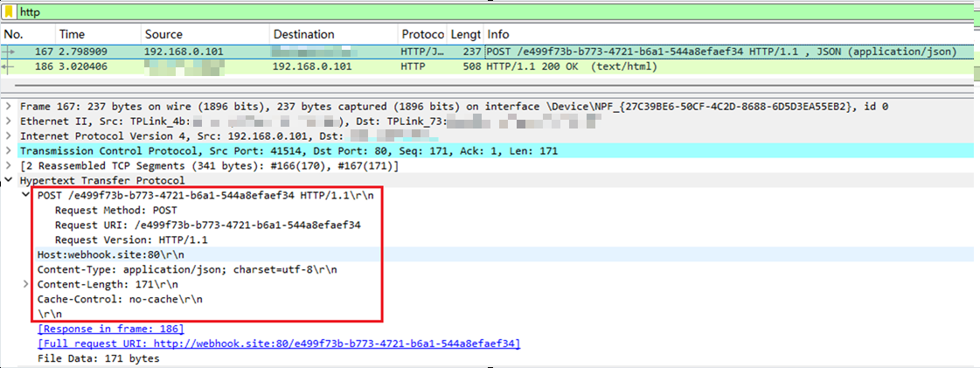Select the Request Method: POST line
The height and width of the screenshot is (368, 980).
(115, 211)
